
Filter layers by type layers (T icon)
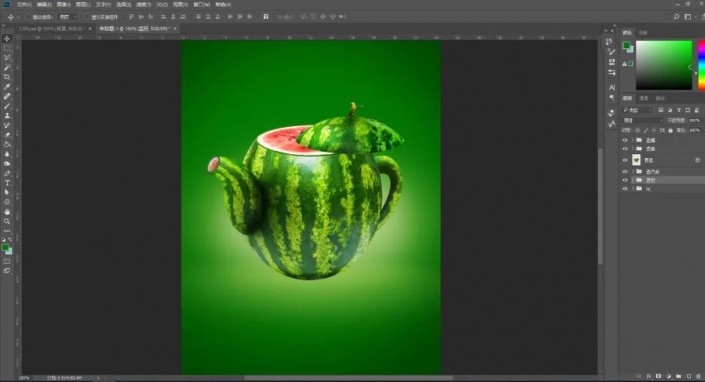tap(678, 110)
